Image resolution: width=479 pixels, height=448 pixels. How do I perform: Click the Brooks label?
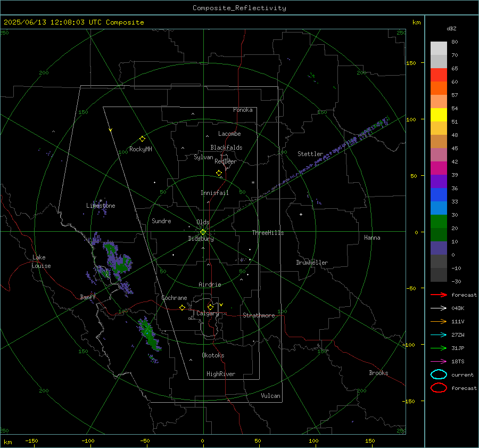coord(378,373)
